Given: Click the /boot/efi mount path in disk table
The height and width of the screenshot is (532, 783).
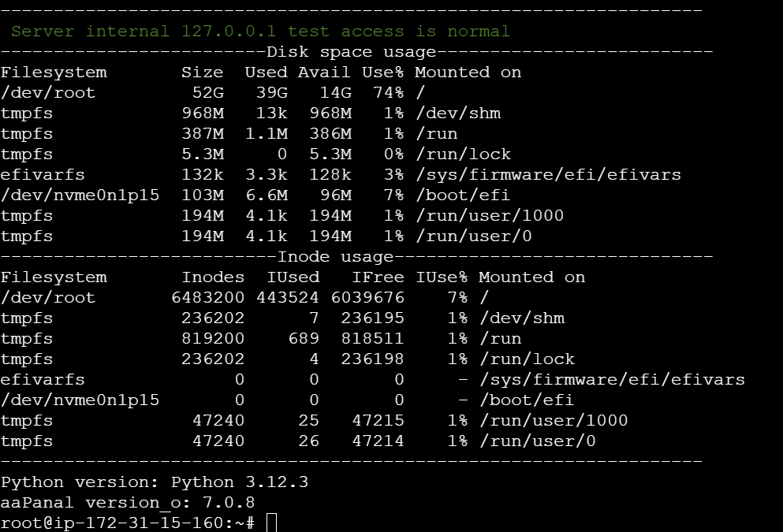Looking at the screenshot, I should point(461,195).
